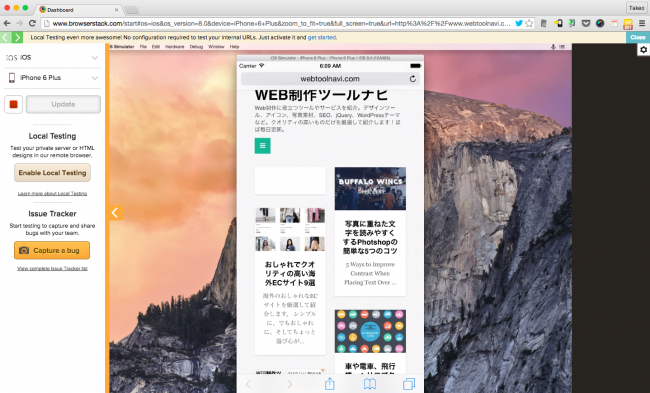The image size is (650, 393).
Task: Click the browser back arrow
Action: point(7,24)
